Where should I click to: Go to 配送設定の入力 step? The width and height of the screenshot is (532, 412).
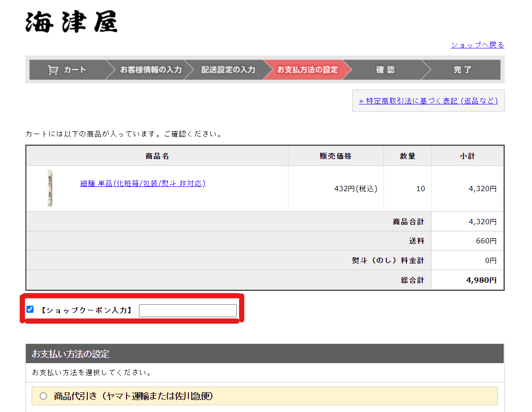(228, 70)
